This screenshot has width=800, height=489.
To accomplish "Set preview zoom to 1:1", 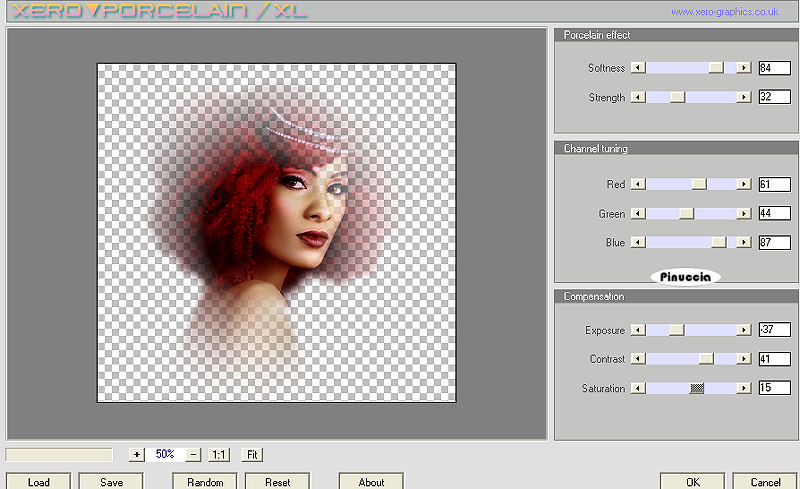I will (219, 454).
